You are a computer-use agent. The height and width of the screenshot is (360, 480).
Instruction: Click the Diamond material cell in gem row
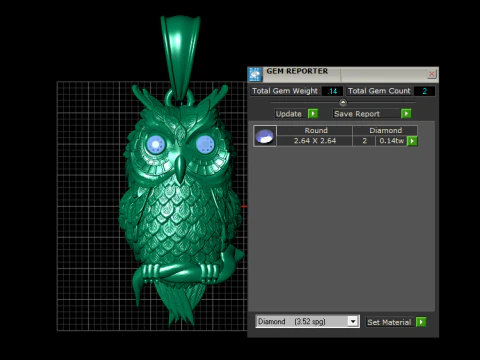click(385, 130)
